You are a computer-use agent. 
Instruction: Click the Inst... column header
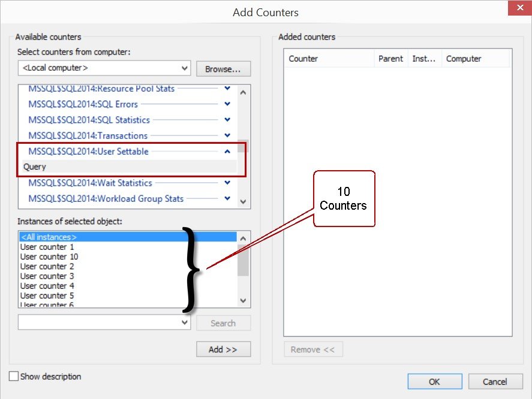coord(425,59)
